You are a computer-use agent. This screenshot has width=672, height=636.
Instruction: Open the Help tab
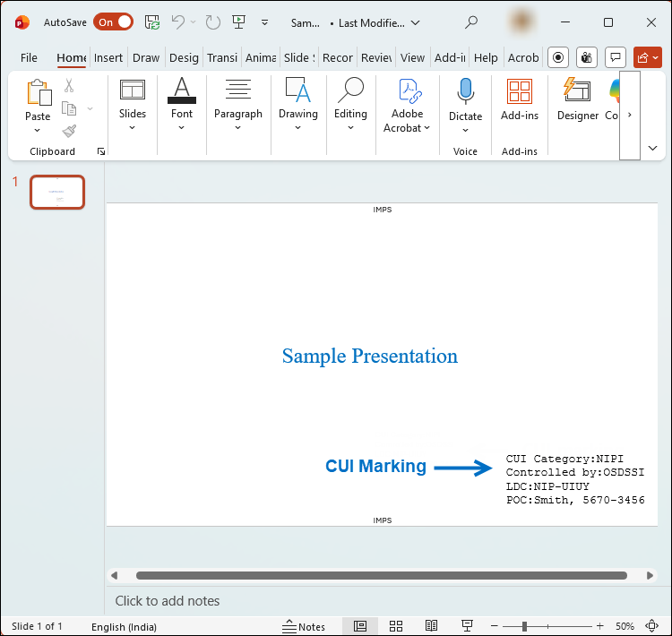coord(486,57)
